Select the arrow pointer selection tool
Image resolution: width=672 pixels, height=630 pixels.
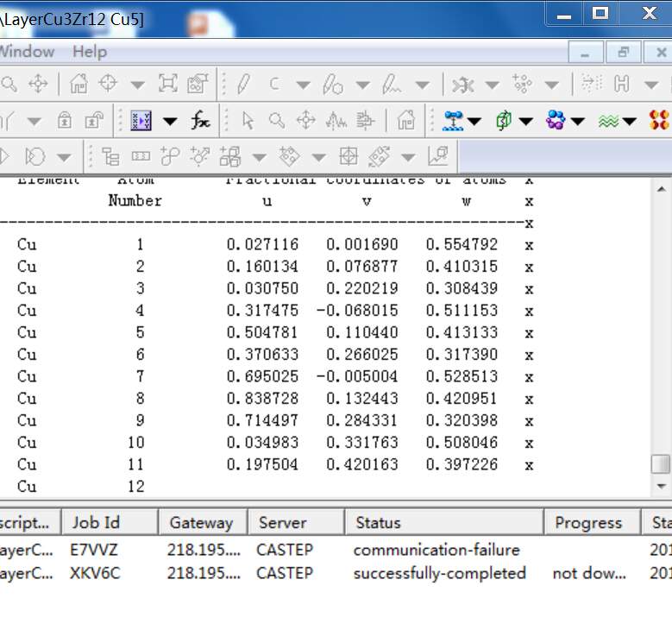coord(248,121)
